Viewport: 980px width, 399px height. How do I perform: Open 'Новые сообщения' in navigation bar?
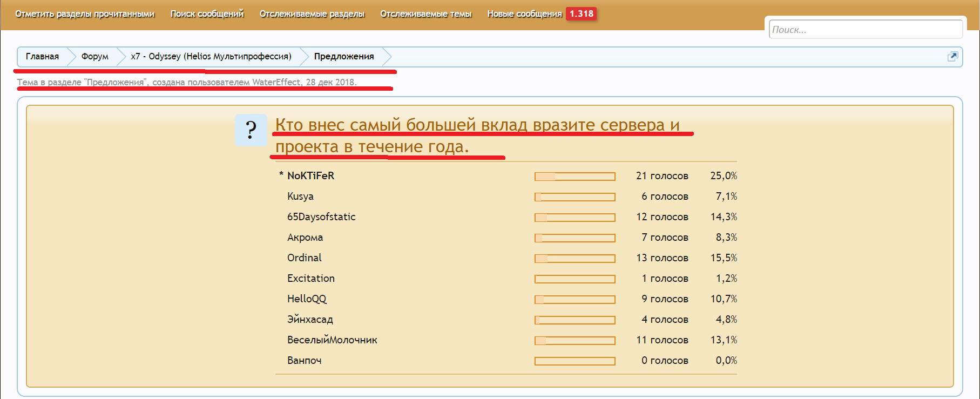point(524,14)
